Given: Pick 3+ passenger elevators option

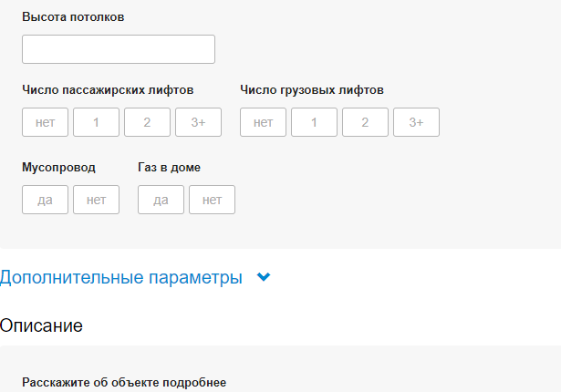Looking at the screenshot, I should click(x=198, y=122).
